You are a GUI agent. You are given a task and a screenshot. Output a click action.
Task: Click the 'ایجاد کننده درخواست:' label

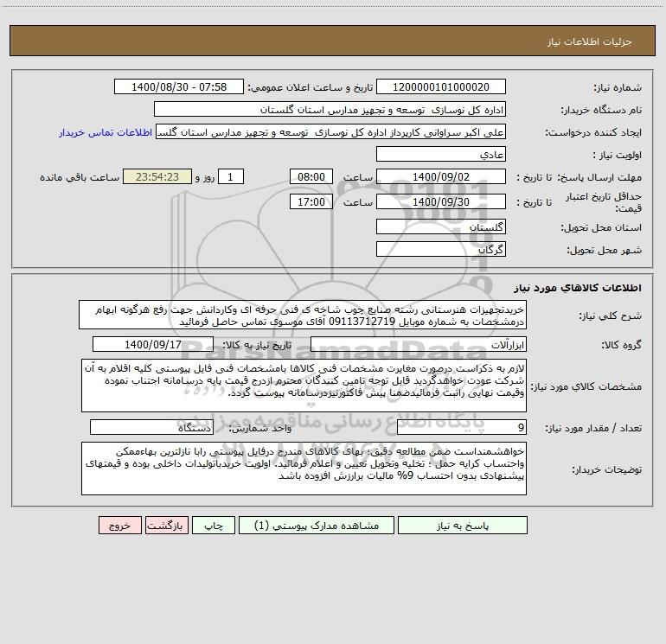593,132
